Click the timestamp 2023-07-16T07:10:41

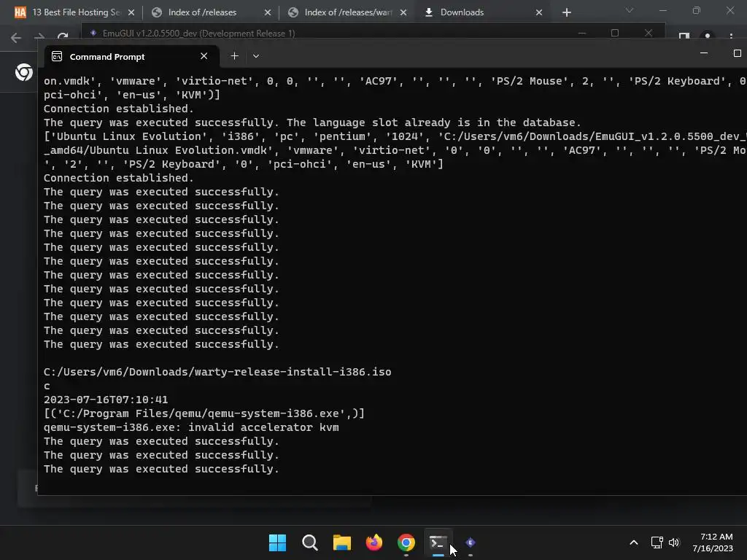(x=106, y=400)
